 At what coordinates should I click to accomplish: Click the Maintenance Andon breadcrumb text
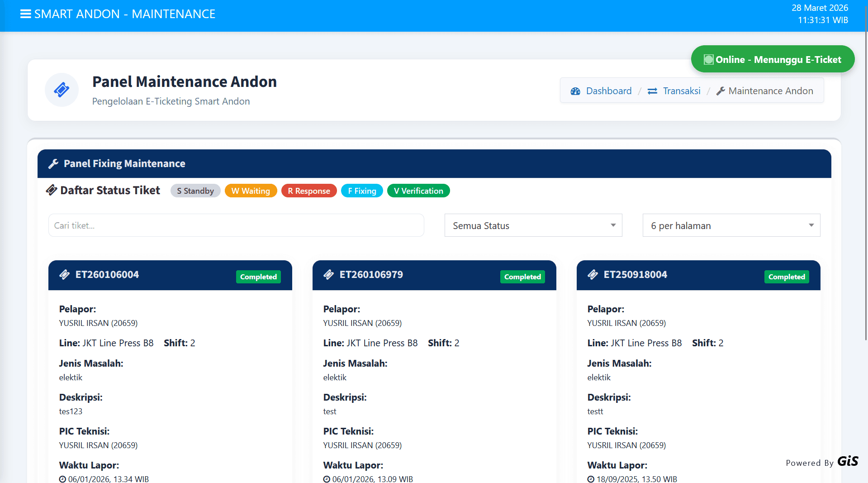(x=771, y=91)
